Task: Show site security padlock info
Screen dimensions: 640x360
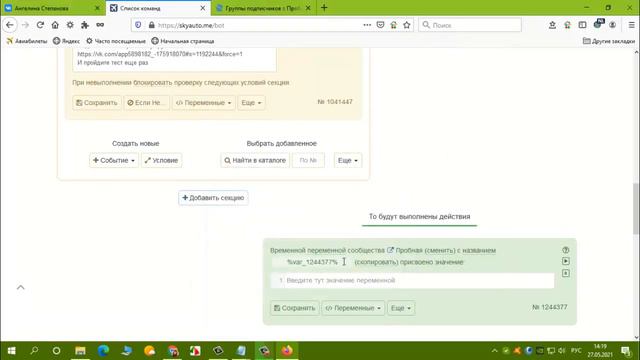Action: click(x=151, y=25)
